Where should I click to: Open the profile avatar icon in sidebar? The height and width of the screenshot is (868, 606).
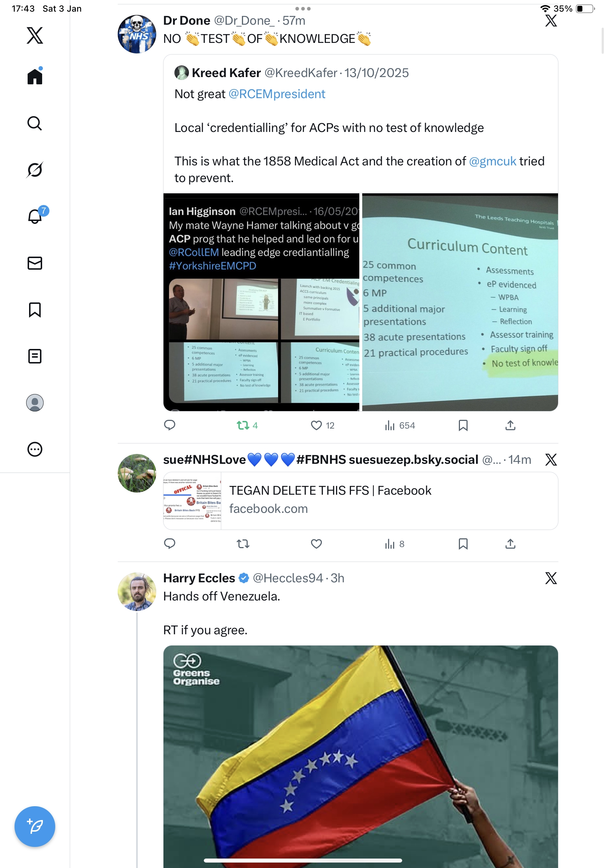click(x=35, y=403)
